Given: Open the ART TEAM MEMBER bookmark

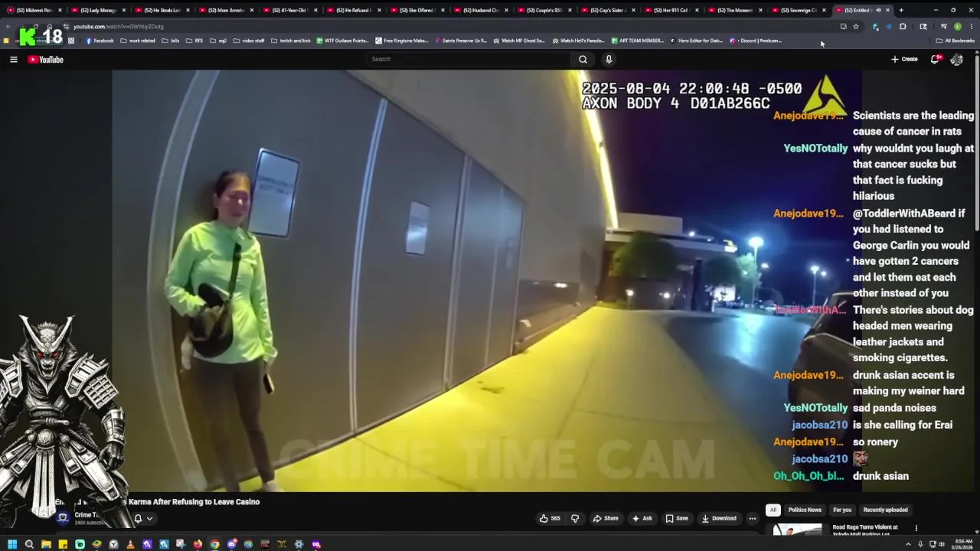Looking at the screenshot, I should click(x=637, y=41).
